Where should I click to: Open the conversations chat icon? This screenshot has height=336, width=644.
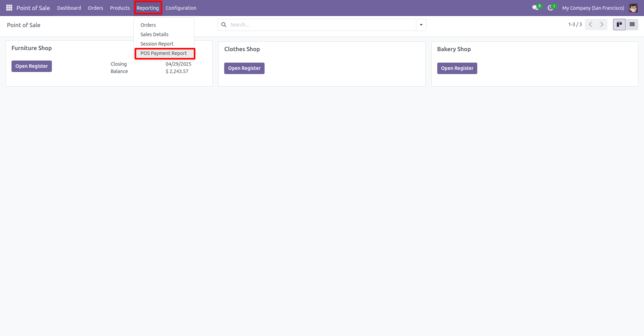point(535,8)
